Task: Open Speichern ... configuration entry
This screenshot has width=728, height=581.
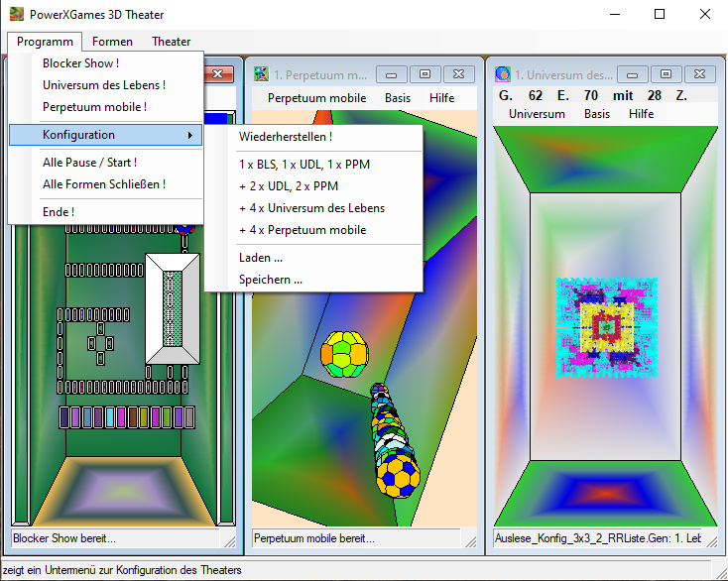Action: 313,280
